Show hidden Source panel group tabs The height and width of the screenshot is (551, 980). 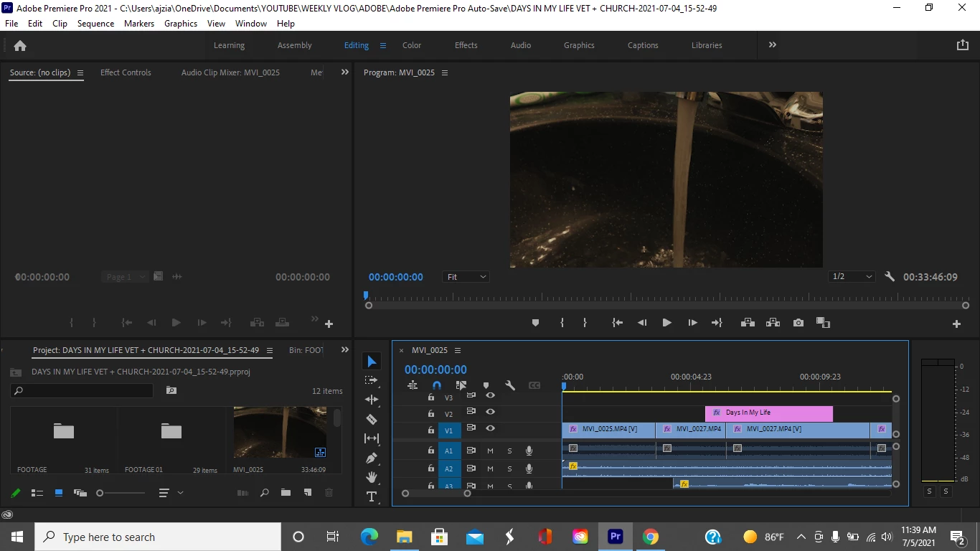345,72
